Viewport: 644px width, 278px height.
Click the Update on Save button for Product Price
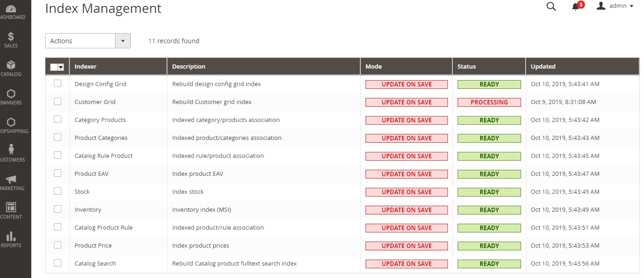(406, 246)
